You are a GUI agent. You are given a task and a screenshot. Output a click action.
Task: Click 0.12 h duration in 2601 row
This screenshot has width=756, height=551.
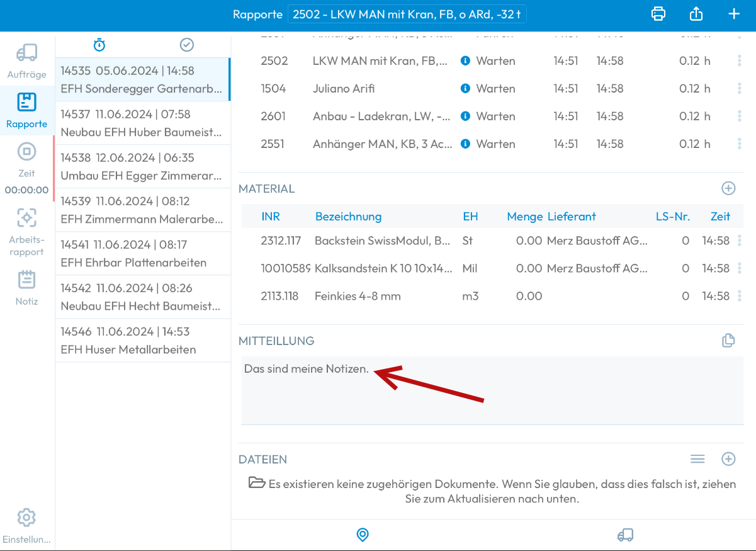click(695, 116)
